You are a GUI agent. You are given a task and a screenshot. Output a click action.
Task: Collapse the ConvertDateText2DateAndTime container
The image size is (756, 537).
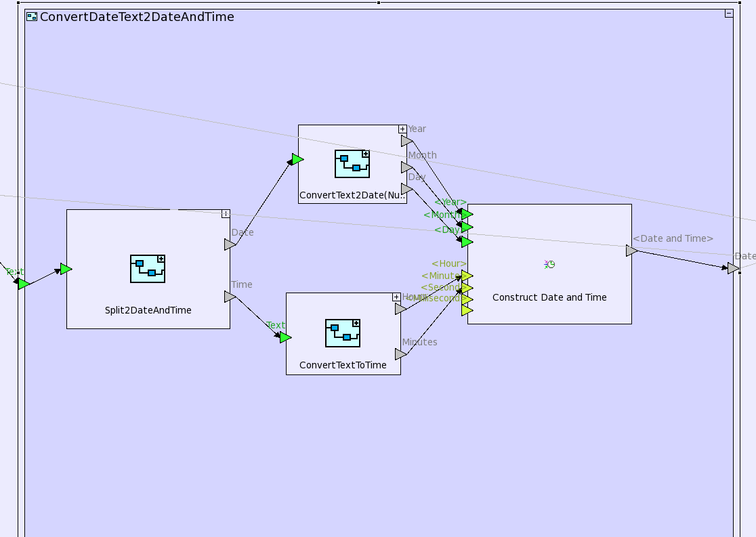729,14
